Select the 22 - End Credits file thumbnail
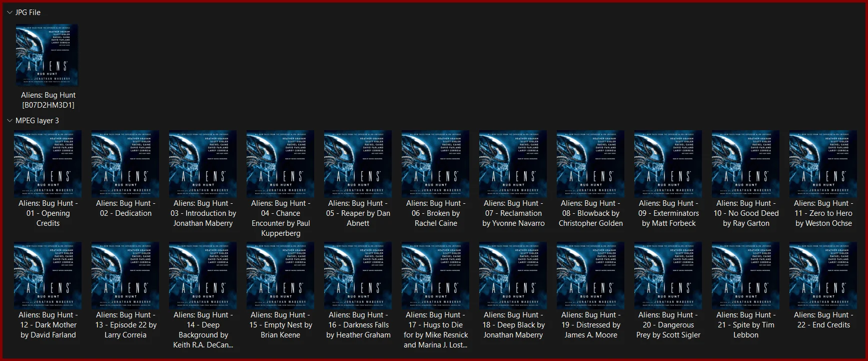 [x=823, y=276]
